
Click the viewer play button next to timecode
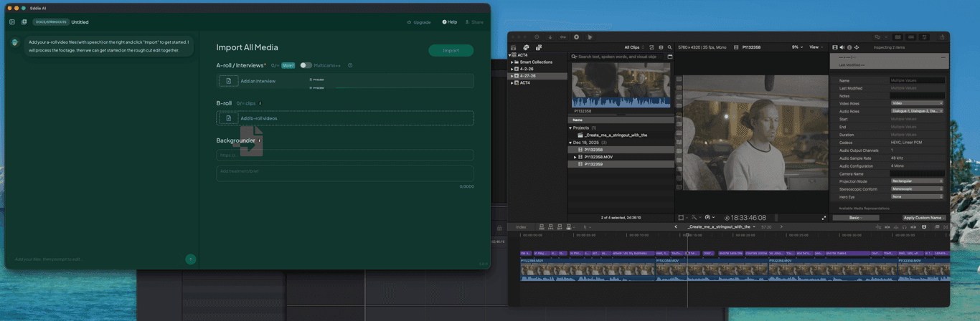(x=726, y=217)
